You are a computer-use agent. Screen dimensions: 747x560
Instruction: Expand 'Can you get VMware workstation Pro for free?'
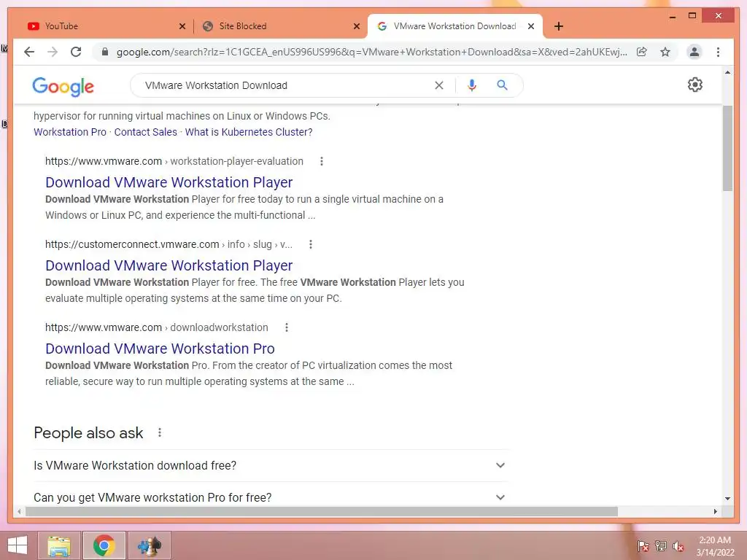coord(270,497)
